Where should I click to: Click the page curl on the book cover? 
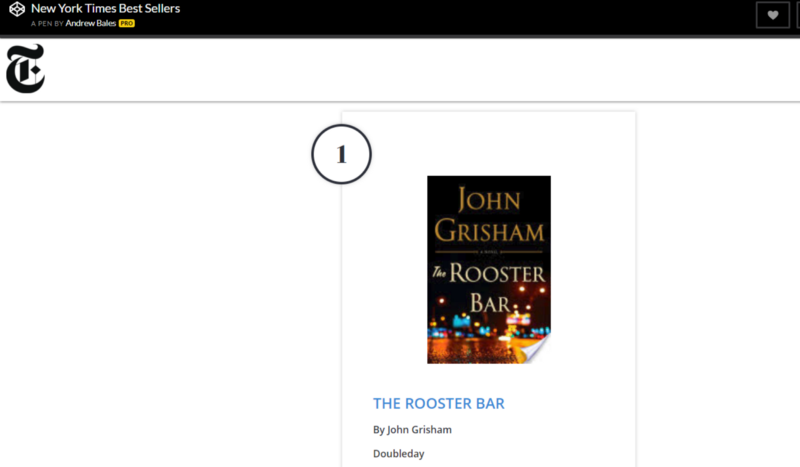pyautogui.click(x=537, y=350)
